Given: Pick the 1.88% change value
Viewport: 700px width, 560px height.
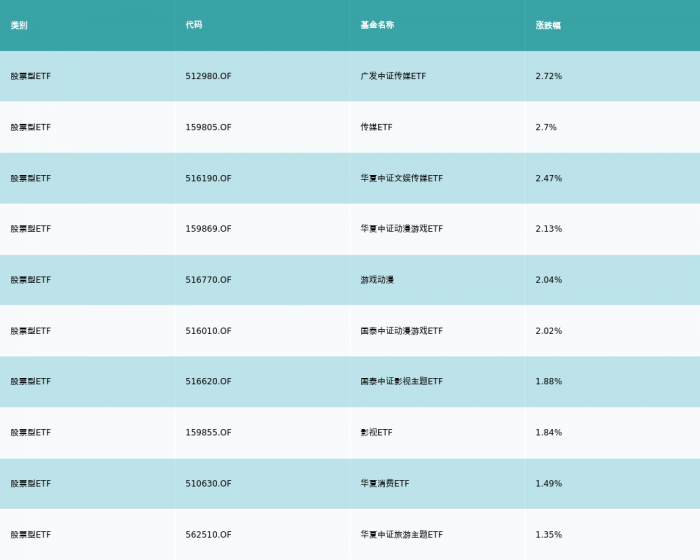Looking at the screenshot, I should [549, 381].
